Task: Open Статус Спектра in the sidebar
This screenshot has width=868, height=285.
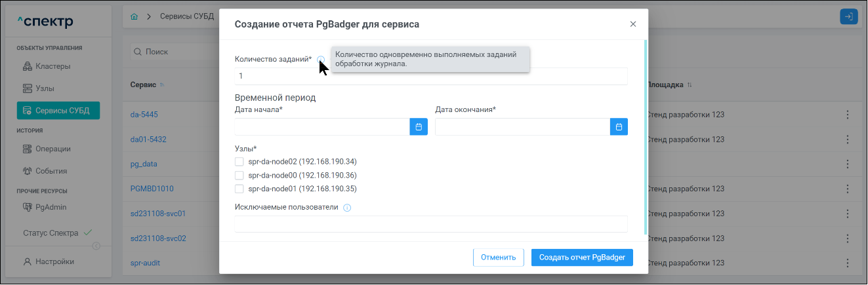Action: tap(58, 233)
